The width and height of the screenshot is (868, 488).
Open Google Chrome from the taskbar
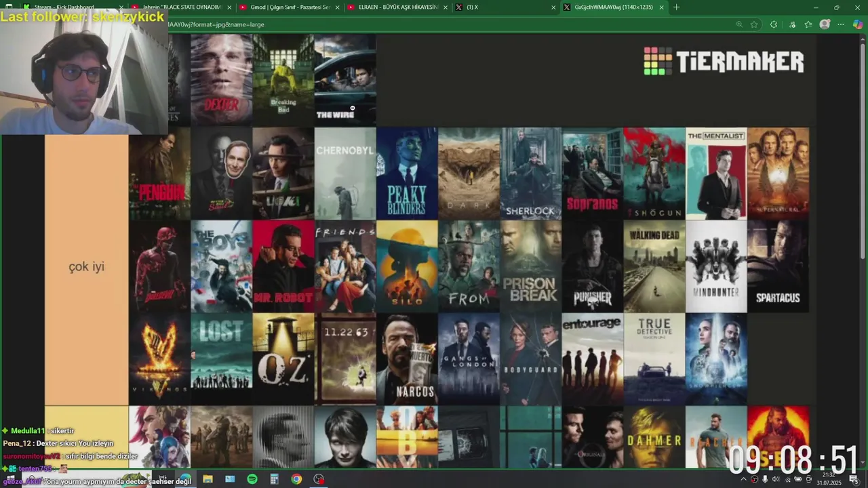tap(296, 479)
